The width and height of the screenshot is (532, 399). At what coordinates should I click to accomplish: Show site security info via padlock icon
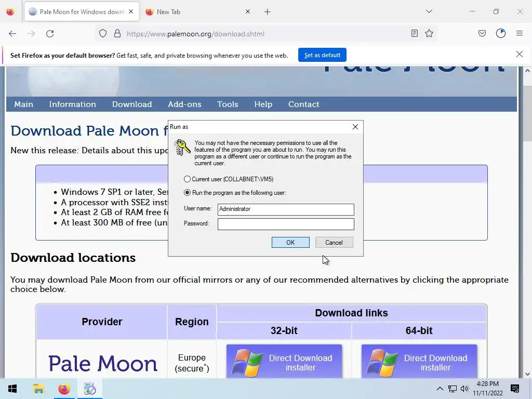117,34
